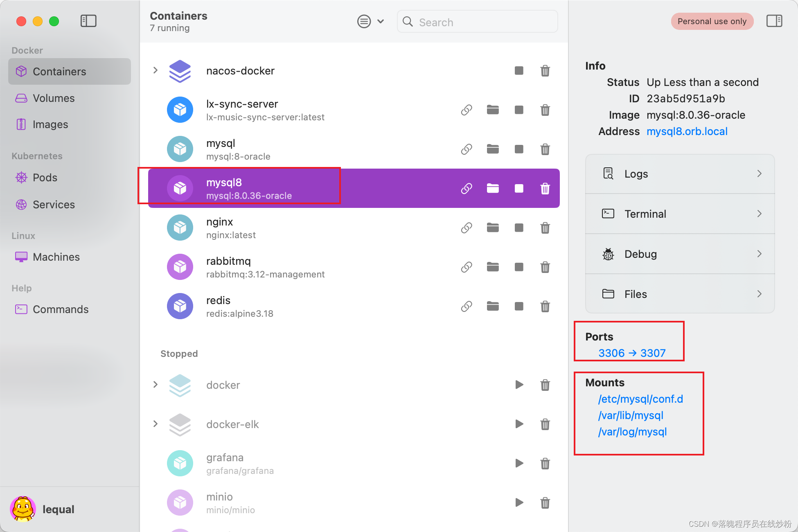798x532 pixels.
Task: Select Containers in the sidebar
Action: click(x=70, y=72)
